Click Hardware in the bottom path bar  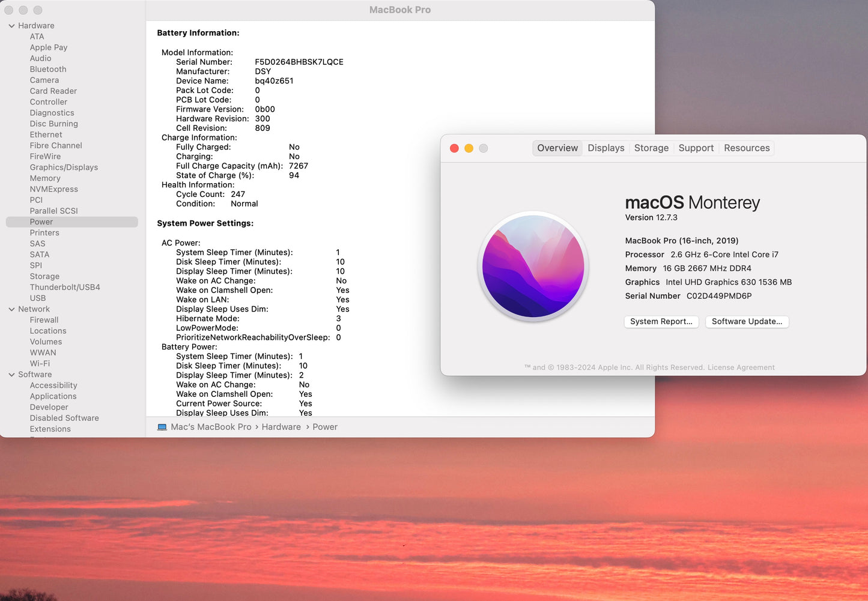tap(281, 427)
